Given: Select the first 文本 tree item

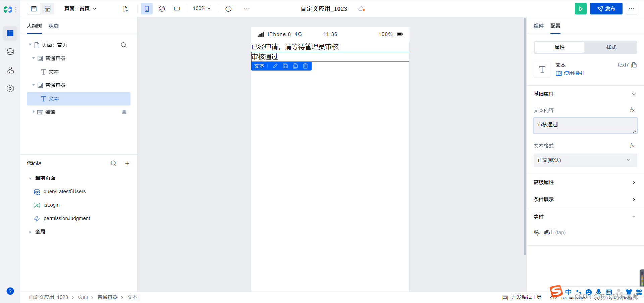Looking at the screenshot, I should pos(50,72).
